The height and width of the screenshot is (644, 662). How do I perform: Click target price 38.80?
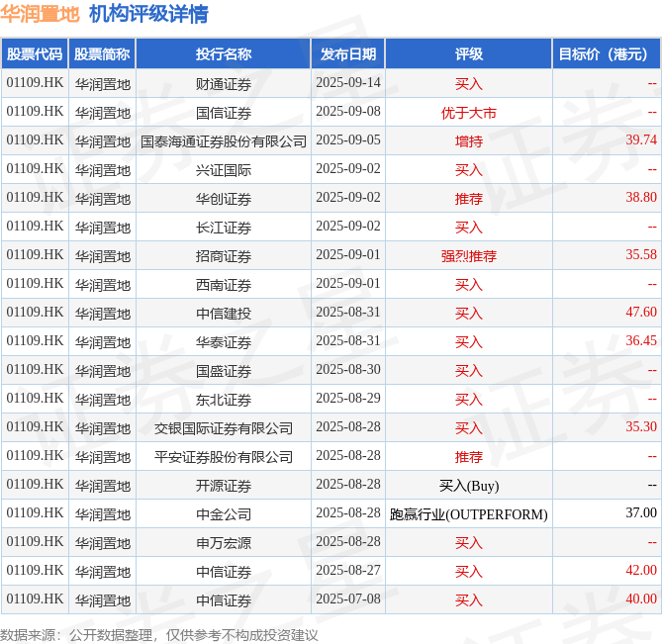pos(641,197)
